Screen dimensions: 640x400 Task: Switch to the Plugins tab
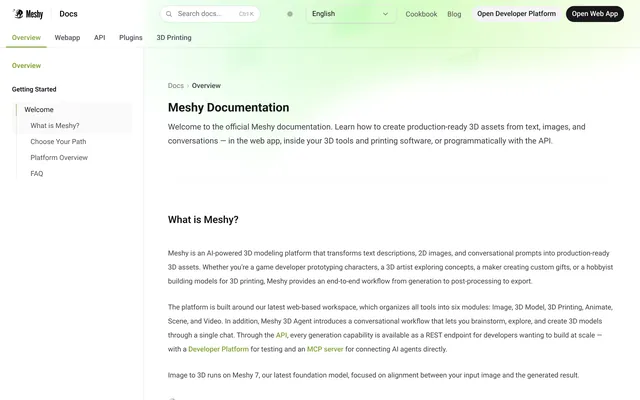tap(131, 38)
